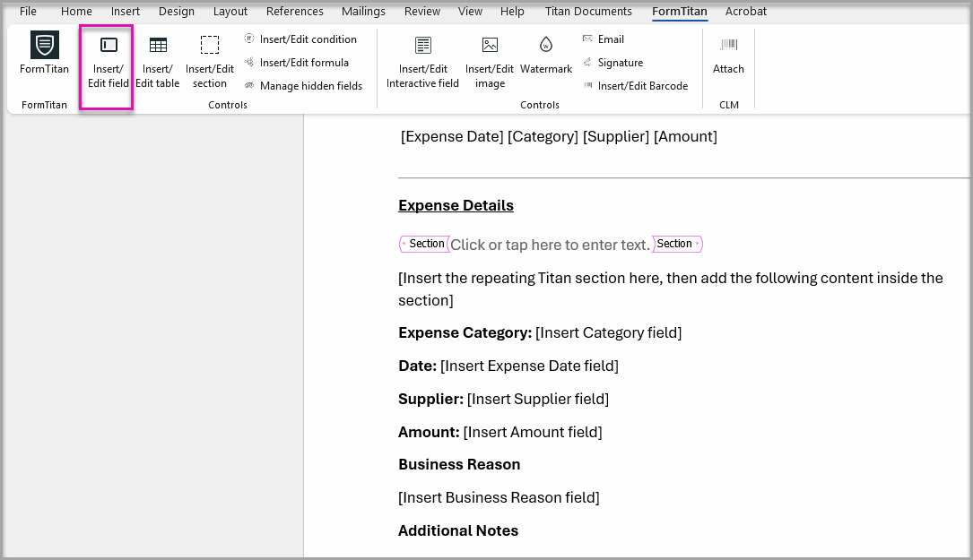973x560 pixels.
Task: Open the File menu
Action: pyautogui.click(x=28, y=11)
